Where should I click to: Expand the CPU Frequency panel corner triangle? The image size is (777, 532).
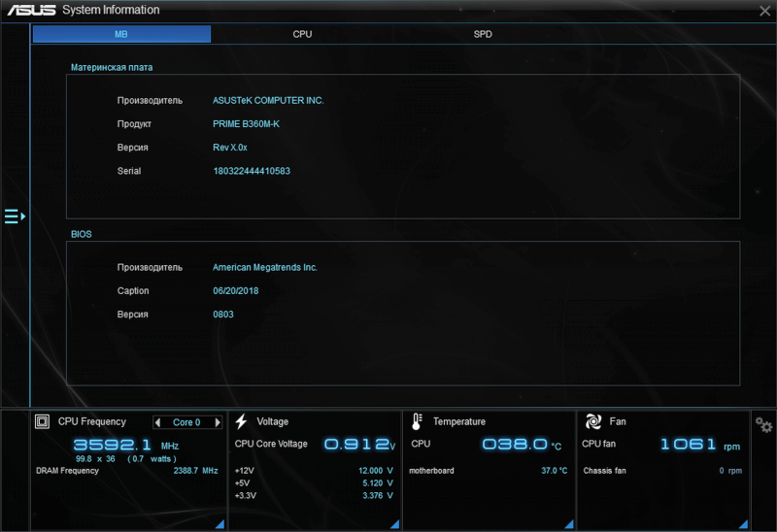pos(219,524)
